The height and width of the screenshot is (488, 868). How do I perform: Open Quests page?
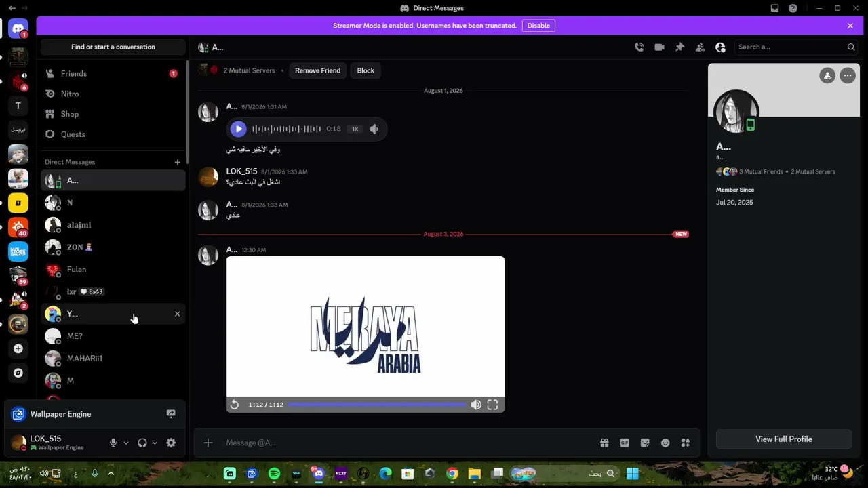tap(113, 134)
